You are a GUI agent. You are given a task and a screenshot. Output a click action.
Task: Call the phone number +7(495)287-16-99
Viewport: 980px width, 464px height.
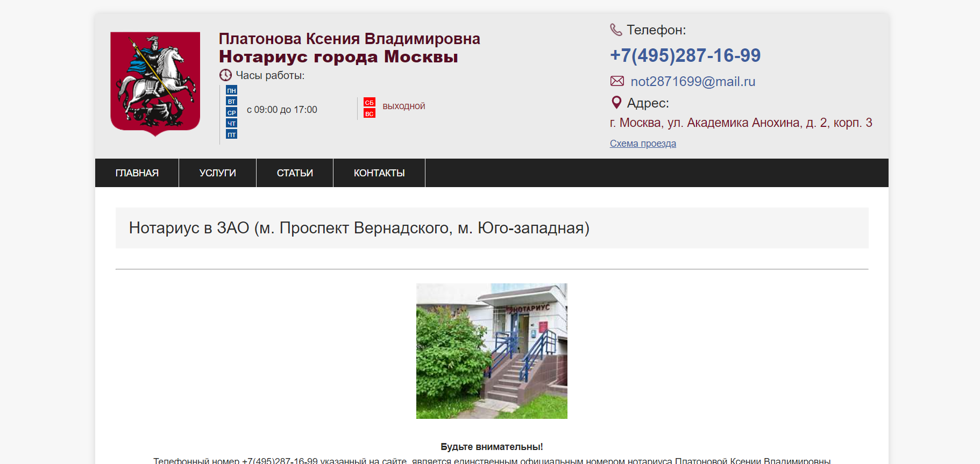click(x=685, y=55)
